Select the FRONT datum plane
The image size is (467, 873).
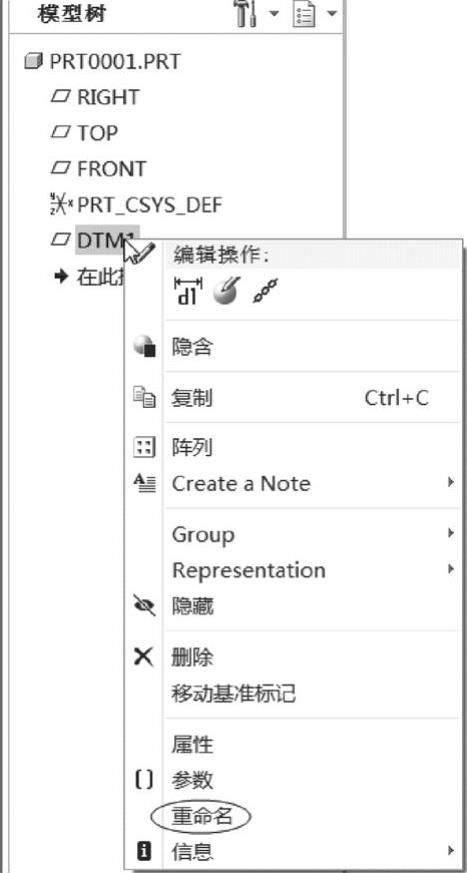(99, 169)
